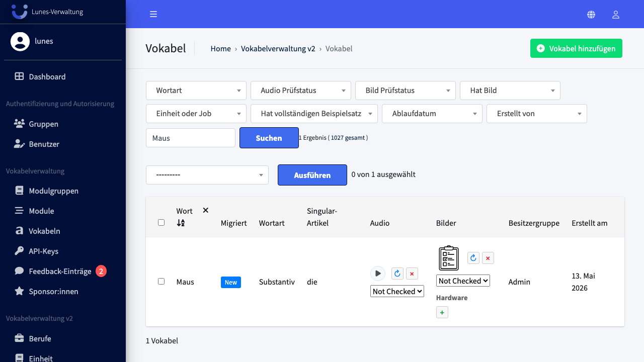644x362 pixels.
Task: Click the Singular-Artikel column header
Action: 322,217
